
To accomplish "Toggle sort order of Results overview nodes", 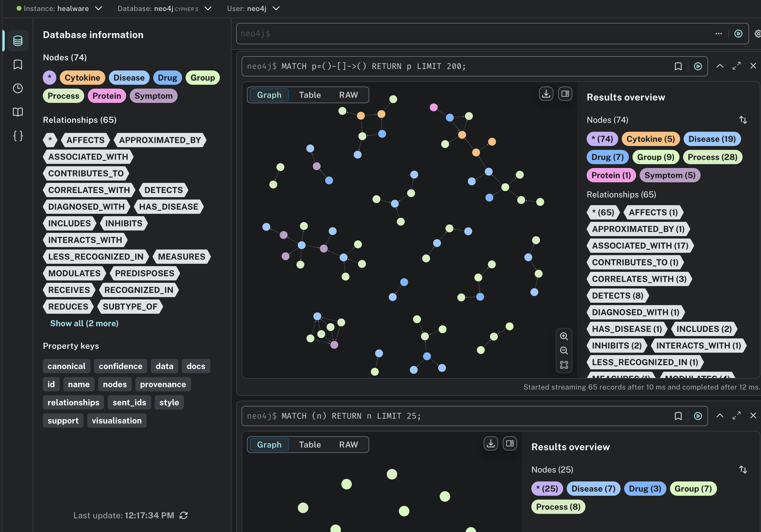I will pos(743,120).
